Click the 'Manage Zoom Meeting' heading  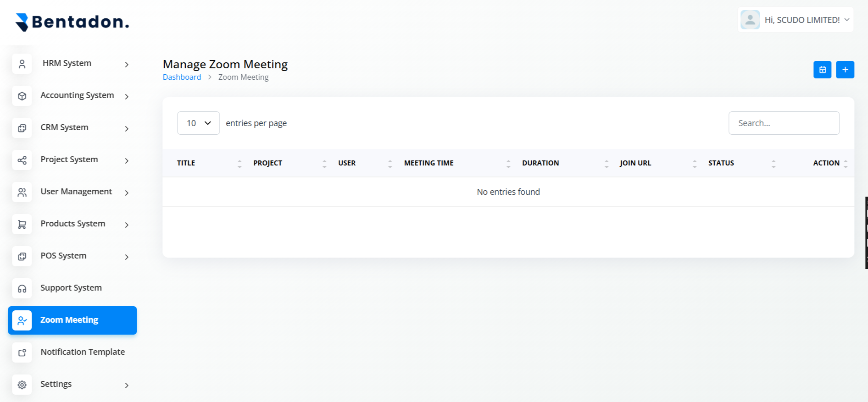click(225, 64)
